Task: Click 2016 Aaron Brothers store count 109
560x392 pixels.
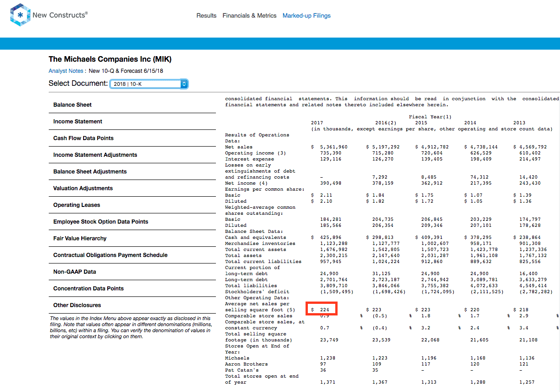Action: coord(377,364)
